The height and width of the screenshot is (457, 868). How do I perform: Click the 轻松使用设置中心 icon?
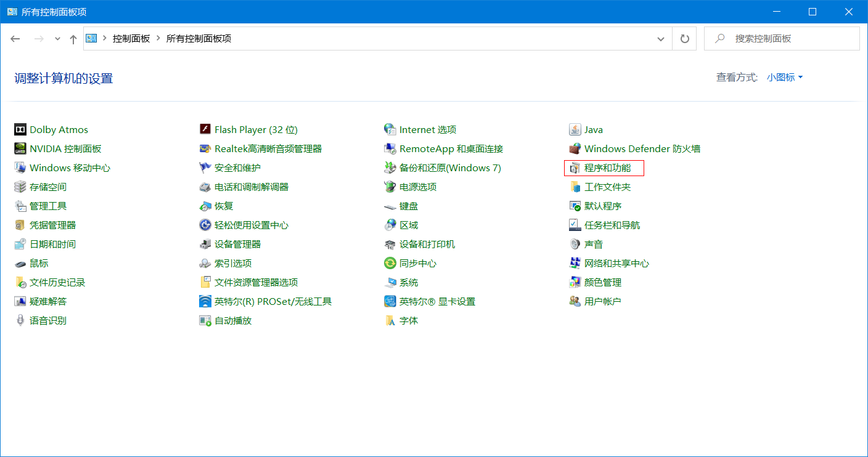click(x=205, y=225)
